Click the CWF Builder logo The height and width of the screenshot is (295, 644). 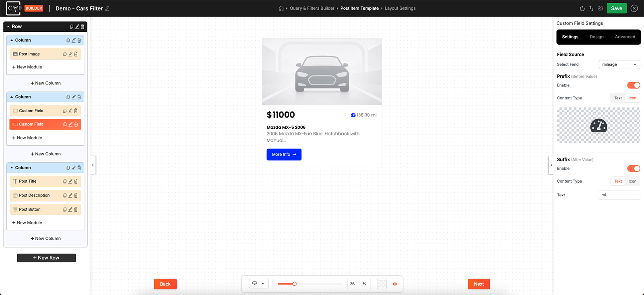tap(25, 8)
